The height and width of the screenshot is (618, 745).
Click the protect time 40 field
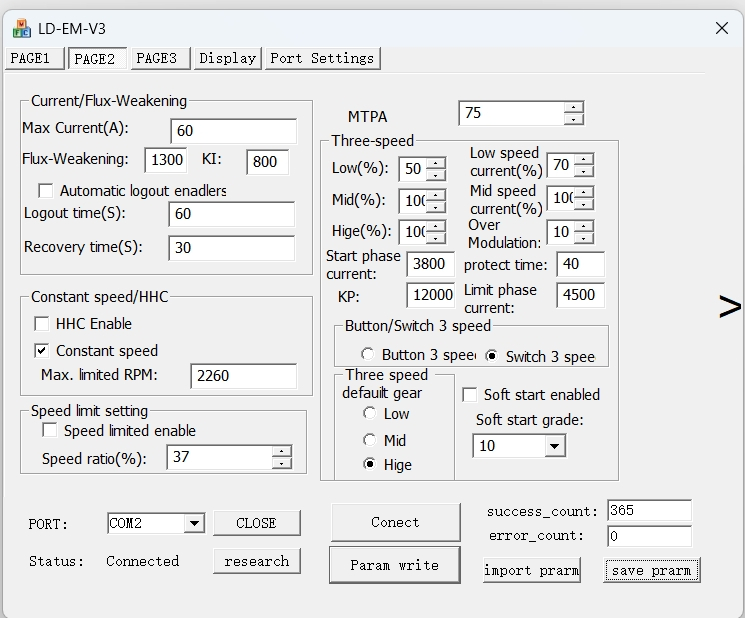tap(581, 264)
